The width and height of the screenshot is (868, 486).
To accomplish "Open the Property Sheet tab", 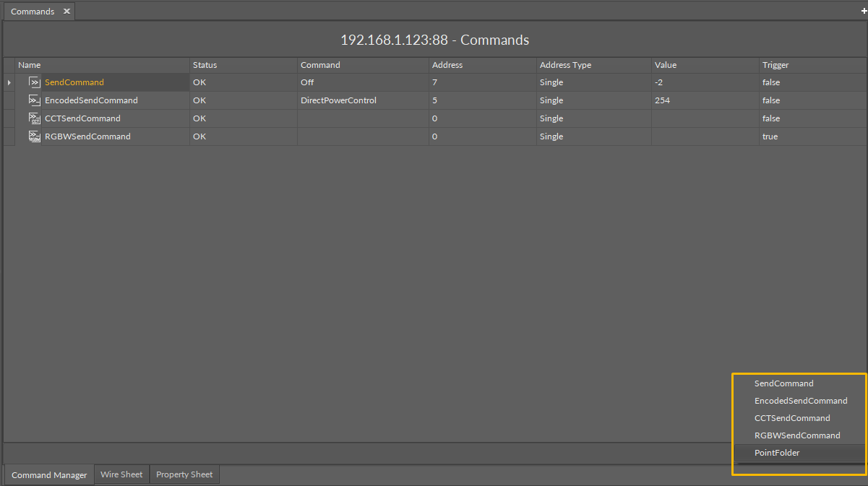I will click(x=184, y=474).
